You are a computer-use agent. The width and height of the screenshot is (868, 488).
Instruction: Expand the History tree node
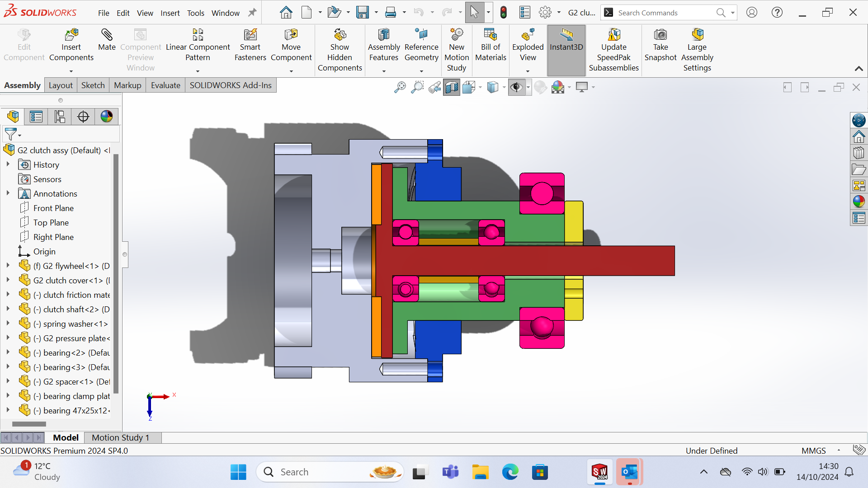click(x=8, y=164)
